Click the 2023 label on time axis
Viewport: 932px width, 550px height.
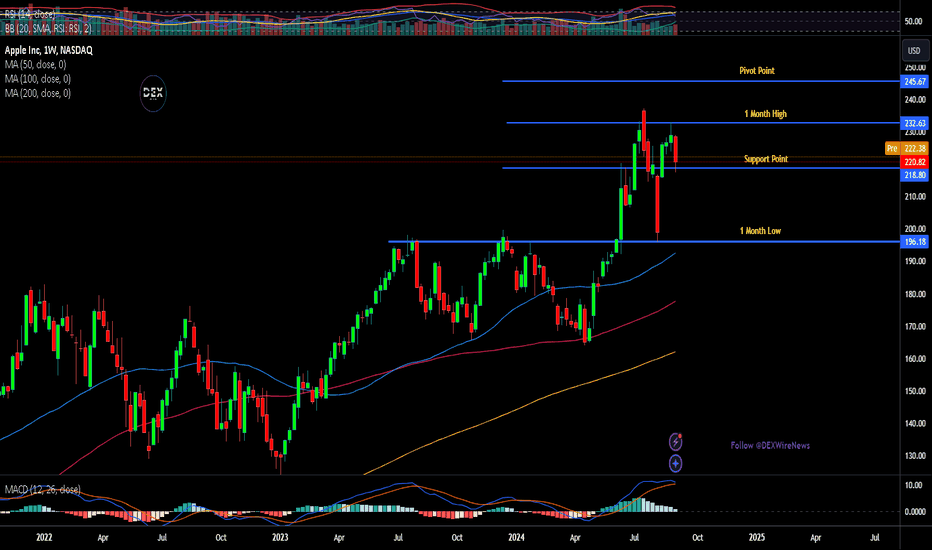click(x=280, y=538)
